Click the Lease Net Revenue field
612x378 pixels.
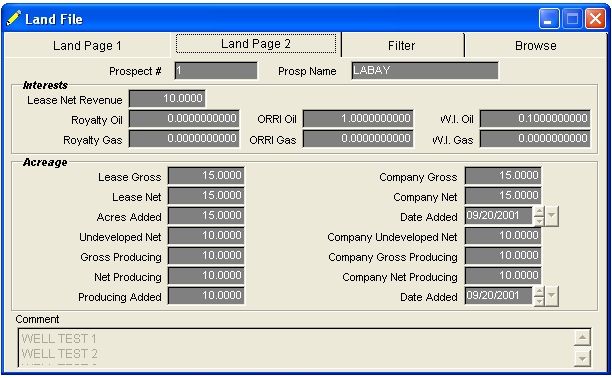tap(167, 98)
